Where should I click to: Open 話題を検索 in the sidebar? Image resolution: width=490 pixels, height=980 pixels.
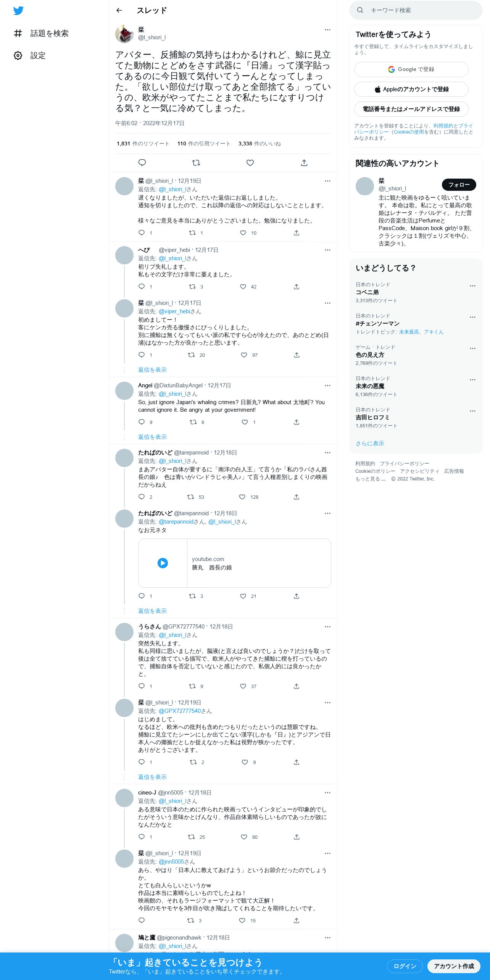49,34
